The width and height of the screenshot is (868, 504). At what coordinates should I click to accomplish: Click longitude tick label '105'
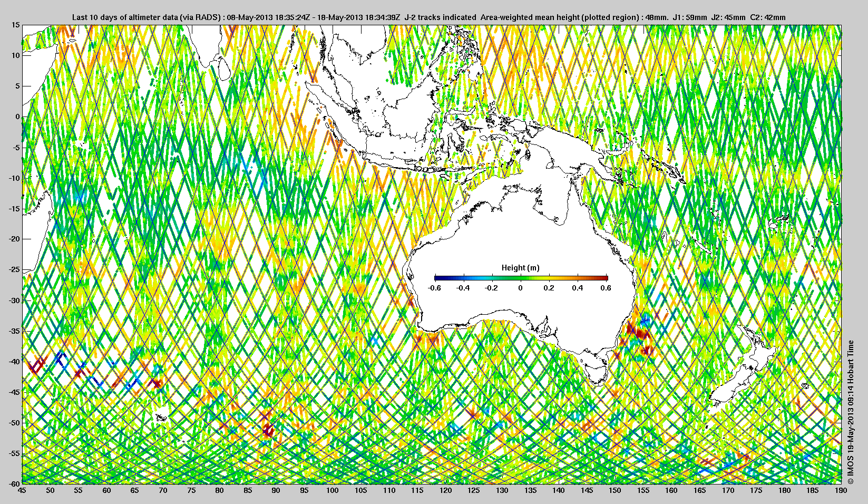(x=360, y=490)
